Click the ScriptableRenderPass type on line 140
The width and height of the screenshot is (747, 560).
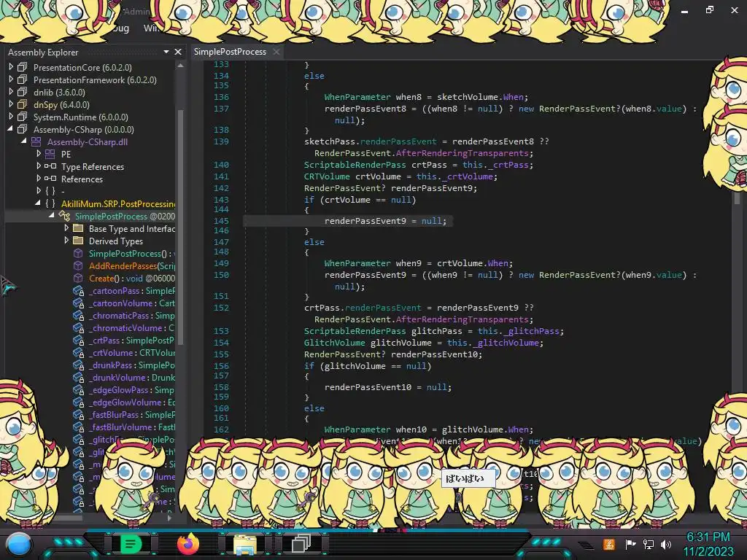point(355,165)
